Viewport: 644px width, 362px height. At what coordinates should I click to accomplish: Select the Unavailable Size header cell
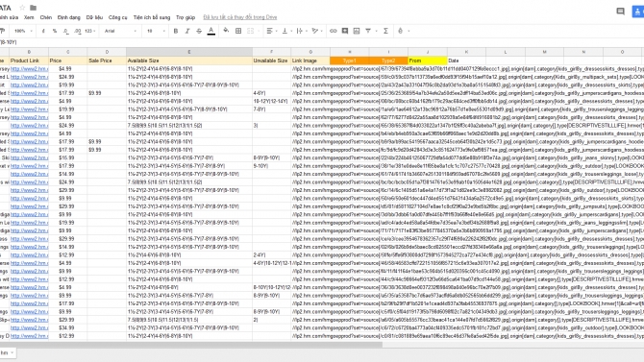click(271, 60)
